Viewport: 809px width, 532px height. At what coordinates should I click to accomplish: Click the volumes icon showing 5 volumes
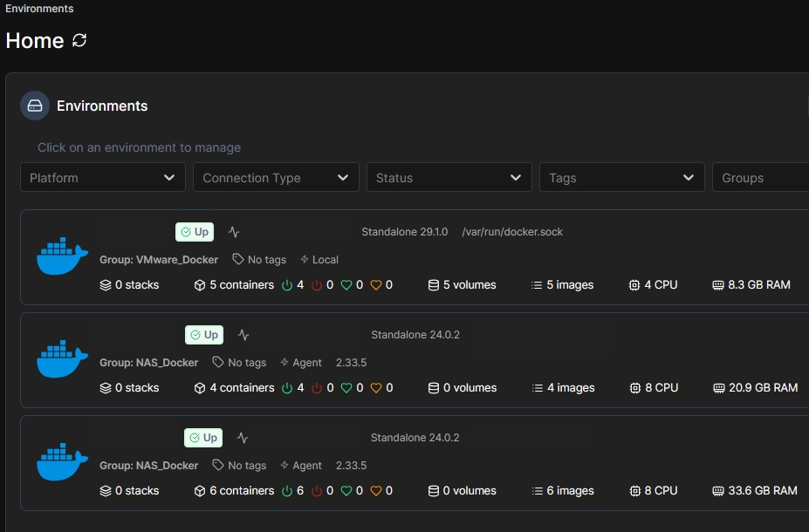pyautogui.click(x=433, y=285)
